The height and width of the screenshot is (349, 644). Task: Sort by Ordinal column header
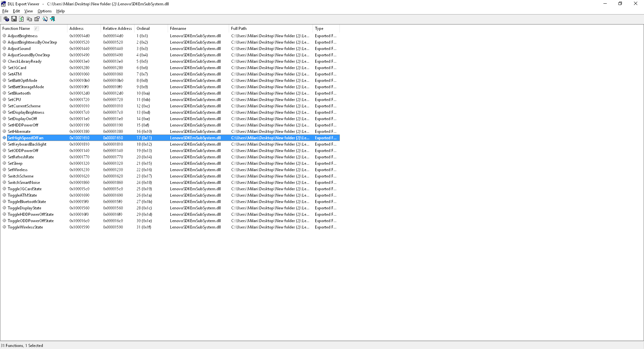pyautogui.click(x=151, y=29)
